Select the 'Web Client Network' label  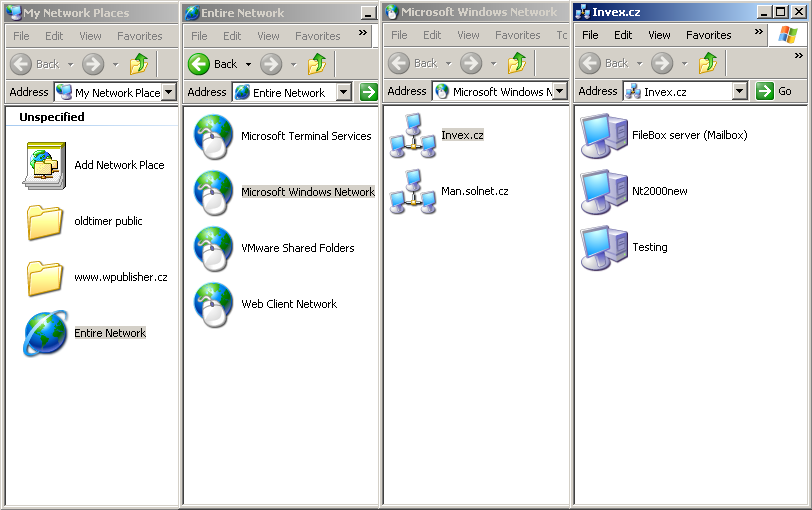289,304
